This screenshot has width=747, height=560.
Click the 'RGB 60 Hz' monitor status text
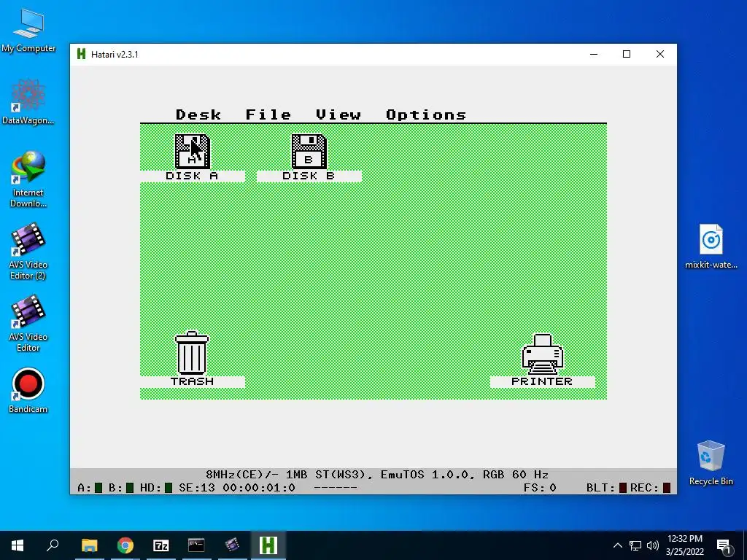[x=516, y=475]
